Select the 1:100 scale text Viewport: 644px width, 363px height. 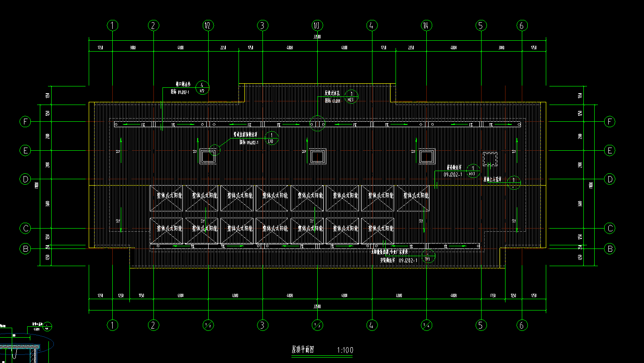pyautogui.click(x=345, y=350)
